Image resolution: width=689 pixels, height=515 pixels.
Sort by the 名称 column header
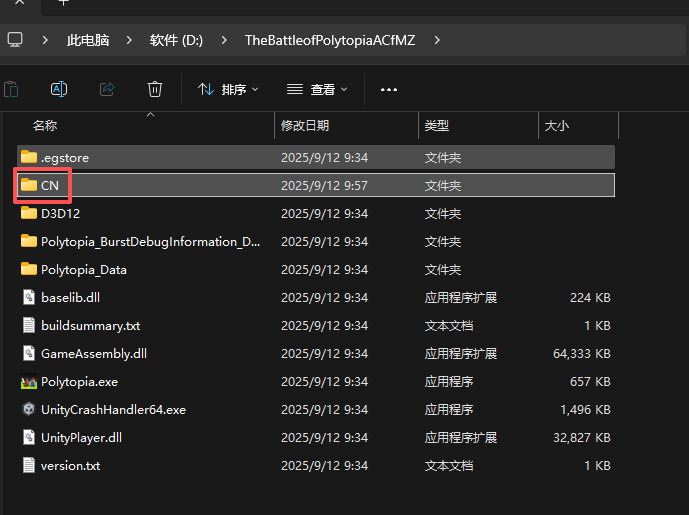45,126
